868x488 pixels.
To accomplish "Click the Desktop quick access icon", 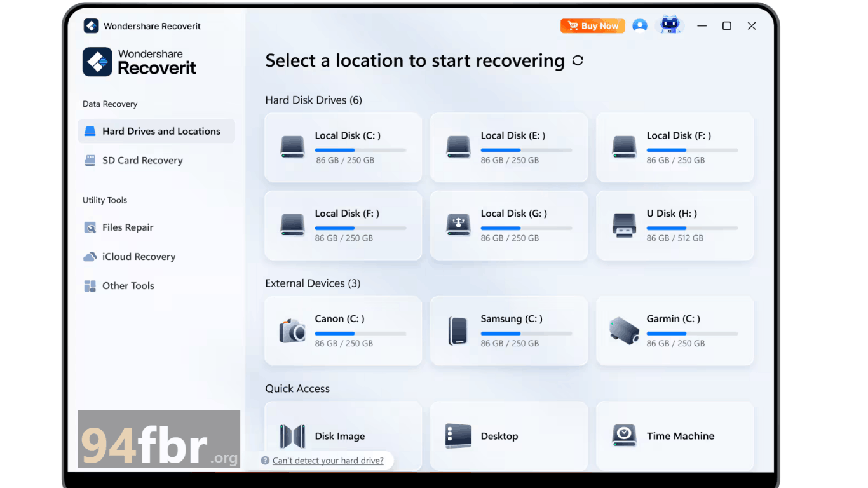I will 458,436.
